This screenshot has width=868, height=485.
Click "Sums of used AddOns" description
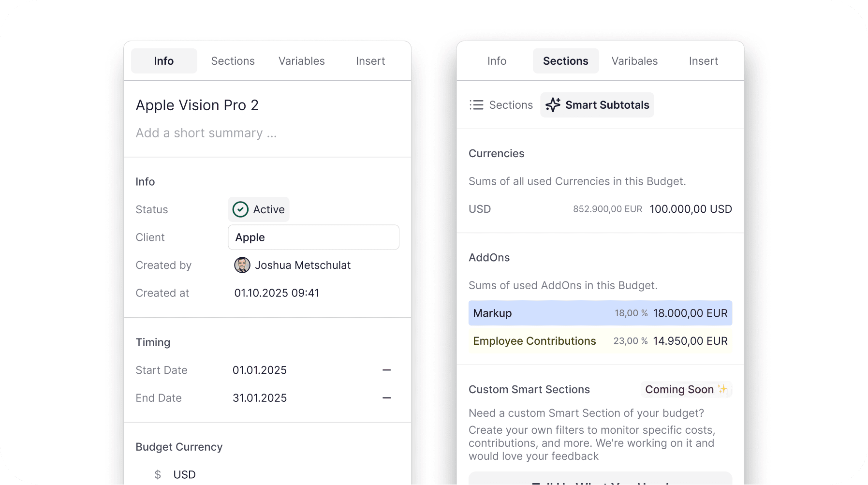(x=563, y=285)
